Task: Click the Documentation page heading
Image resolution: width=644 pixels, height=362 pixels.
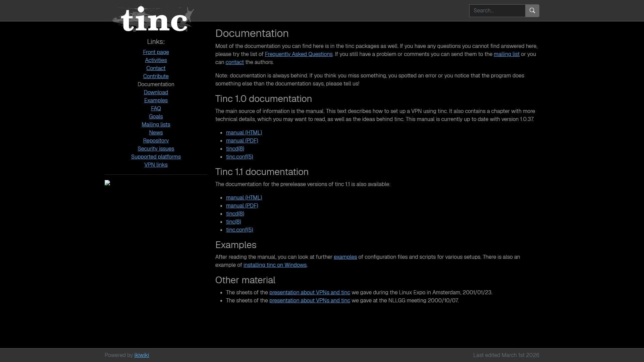Action: point(252,33)
